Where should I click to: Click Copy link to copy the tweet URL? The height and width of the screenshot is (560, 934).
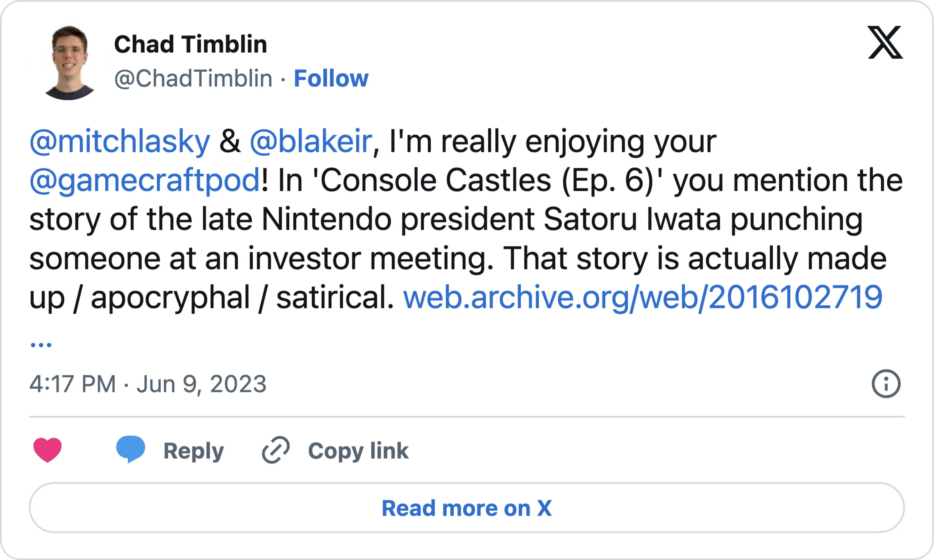(358, 450)
